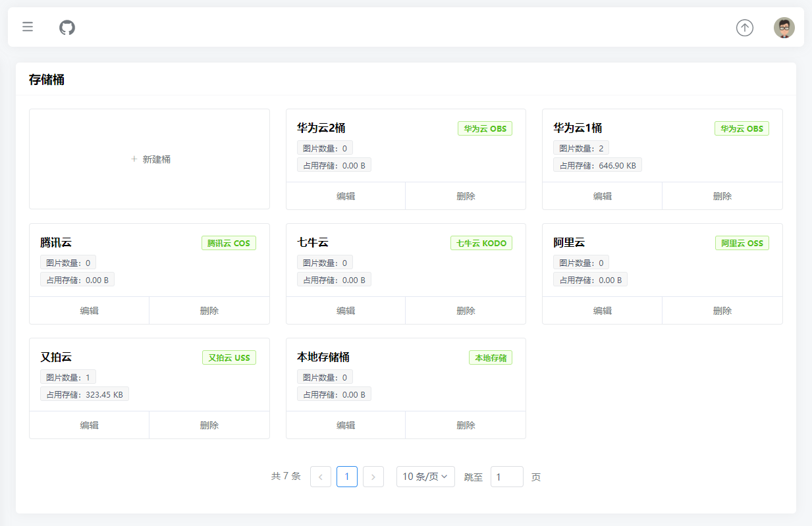Screen dimensions: 812x526
Task: Click 占用存储：646.90 KB label
Action: [598, 165]
